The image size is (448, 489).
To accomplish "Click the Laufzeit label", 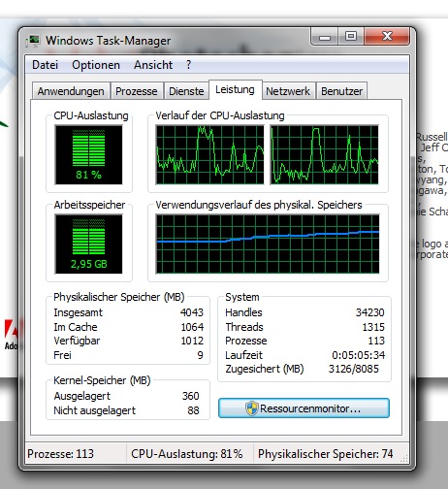I will (x=243, y=355).
